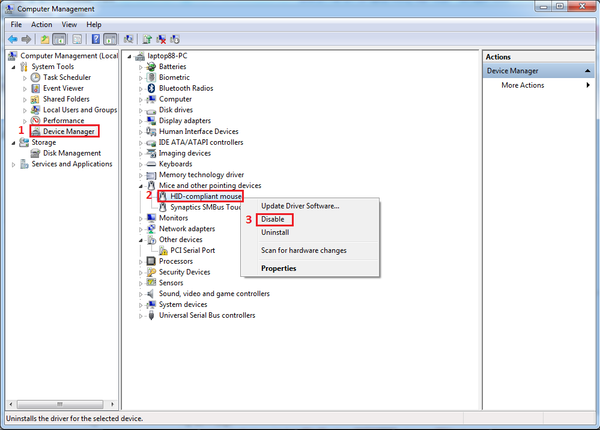Expand the Disk drives category
This screenshot has width=600, height=430.
[x=140, y=111]
